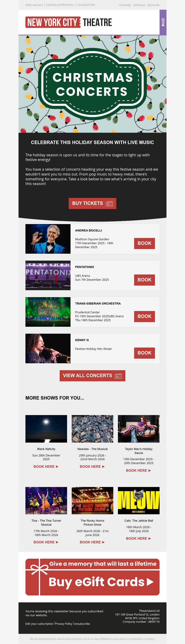Open the purple BUZZ side tab
The width and height of the screenshot is (185, 644).
coord(163,22)
